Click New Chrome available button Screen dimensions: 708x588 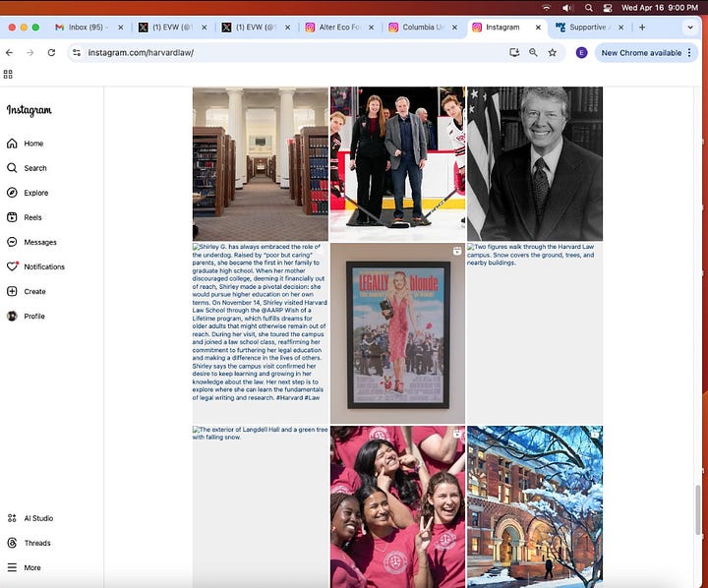(641, 53)
